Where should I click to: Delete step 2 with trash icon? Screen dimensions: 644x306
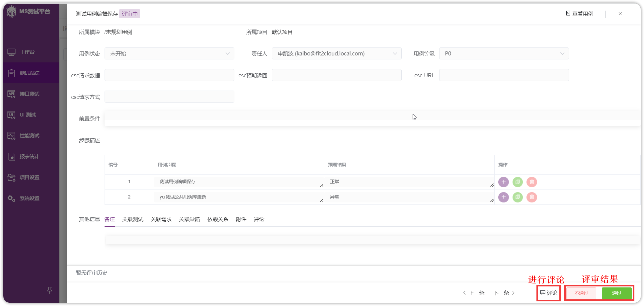point(532,197)
